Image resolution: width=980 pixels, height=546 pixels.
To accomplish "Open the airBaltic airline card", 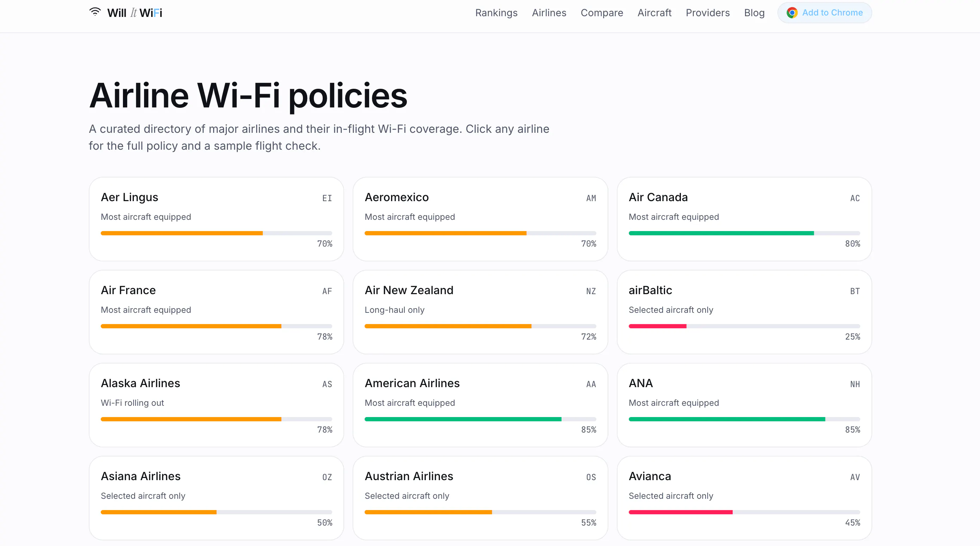I will click(744, 312).
